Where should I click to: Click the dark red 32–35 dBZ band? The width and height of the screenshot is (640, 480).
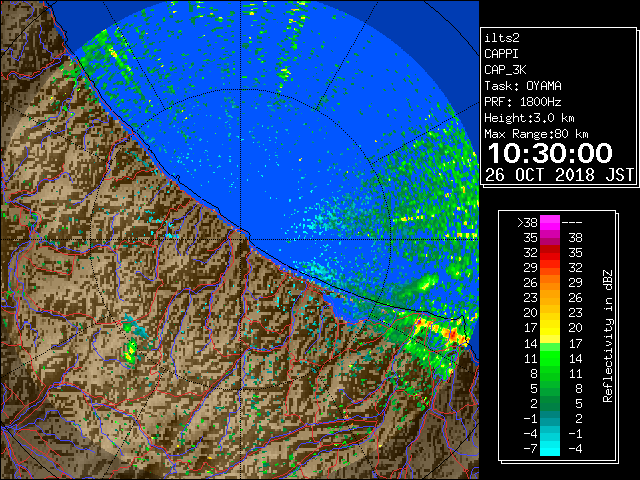coord(550,253)
